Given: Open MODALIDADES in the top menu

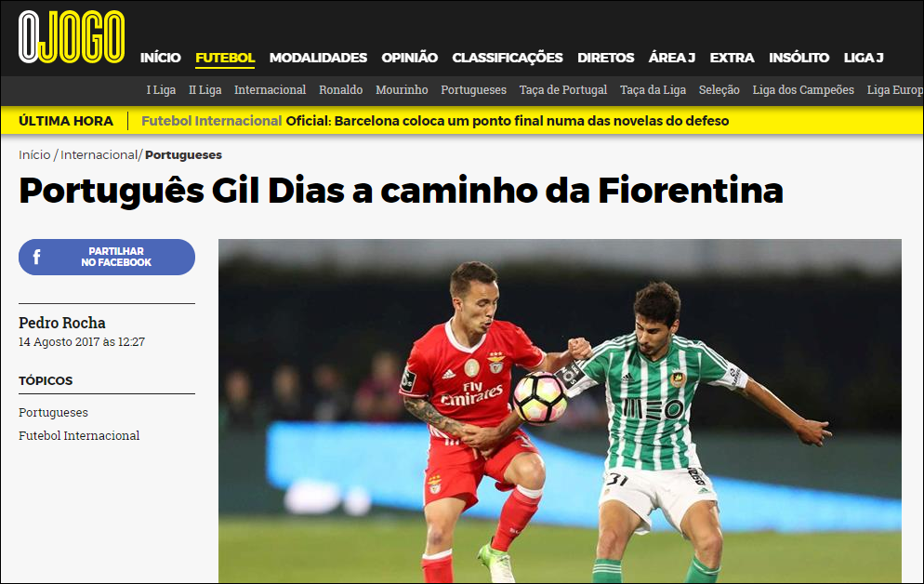Looking at the screenshot, I should 318,58.
